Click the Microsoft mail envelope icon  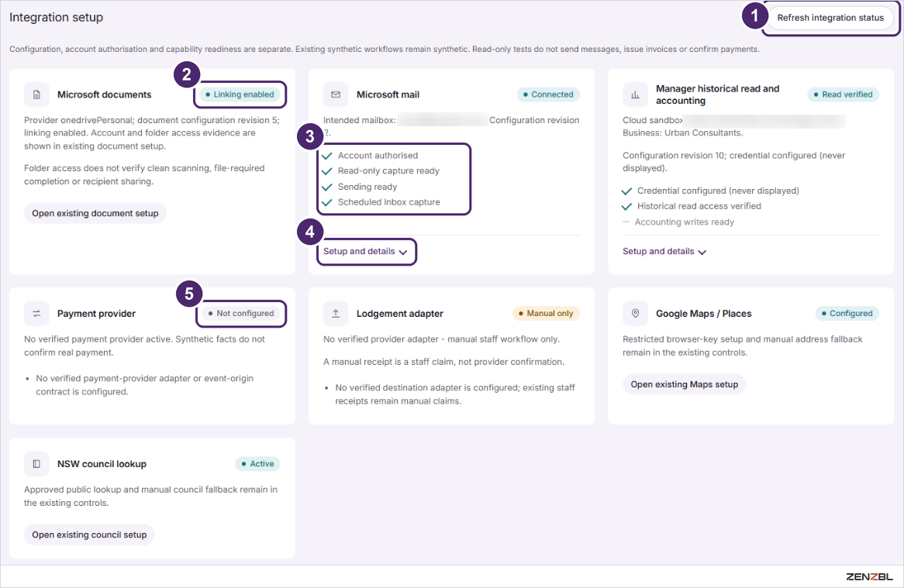[336, 95]
